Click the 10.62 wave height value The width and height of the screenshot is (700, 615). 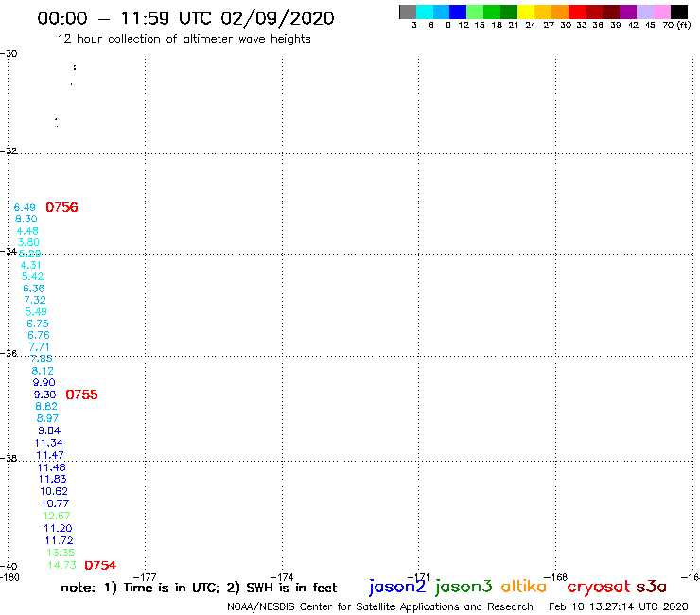coord(54,491)
